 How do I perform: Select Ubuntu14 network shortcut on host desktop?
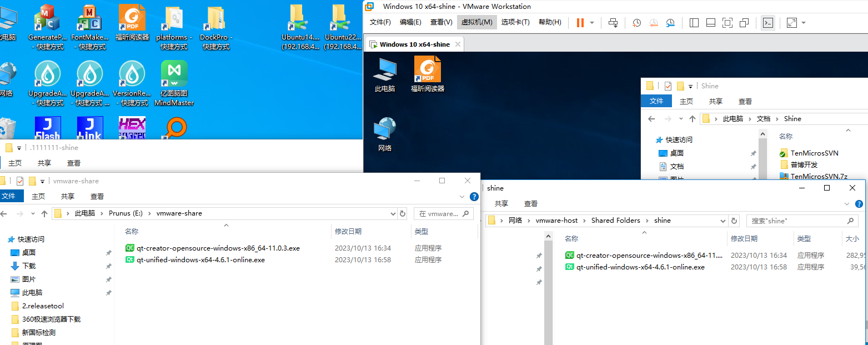coord(300,28)
